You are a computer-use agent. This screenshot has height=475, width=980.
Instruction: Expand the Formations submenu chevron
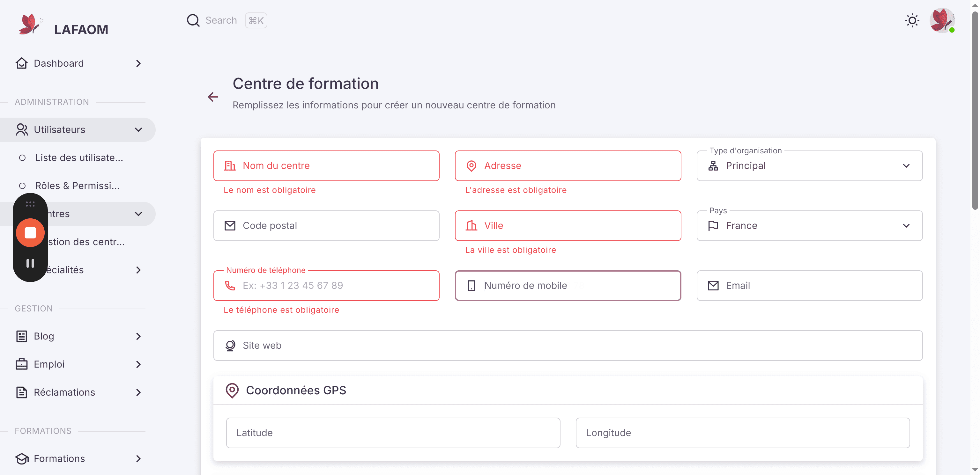tap(138, 459)
